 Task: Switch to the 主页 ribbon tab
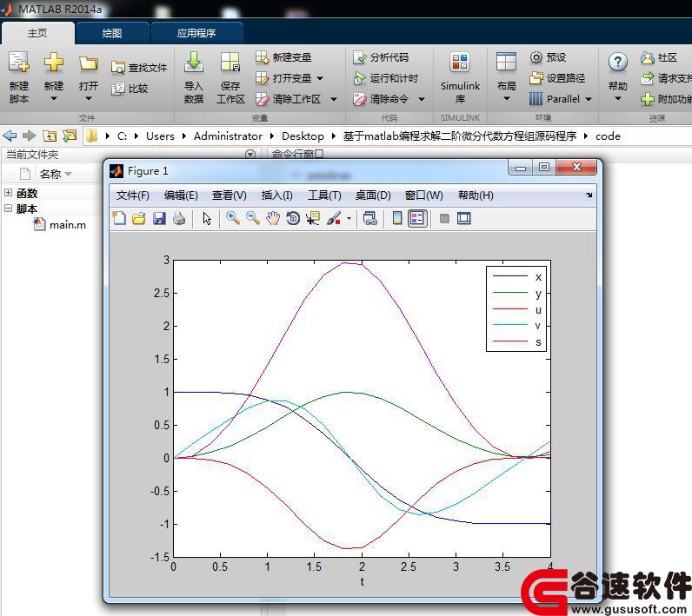coord(37,33)
